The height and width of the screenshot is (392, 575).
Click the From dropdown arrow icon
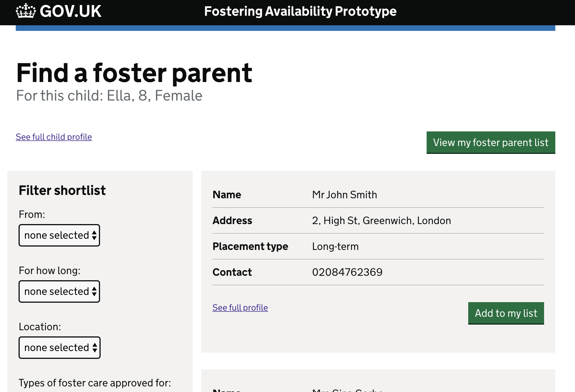pos(94,235)
